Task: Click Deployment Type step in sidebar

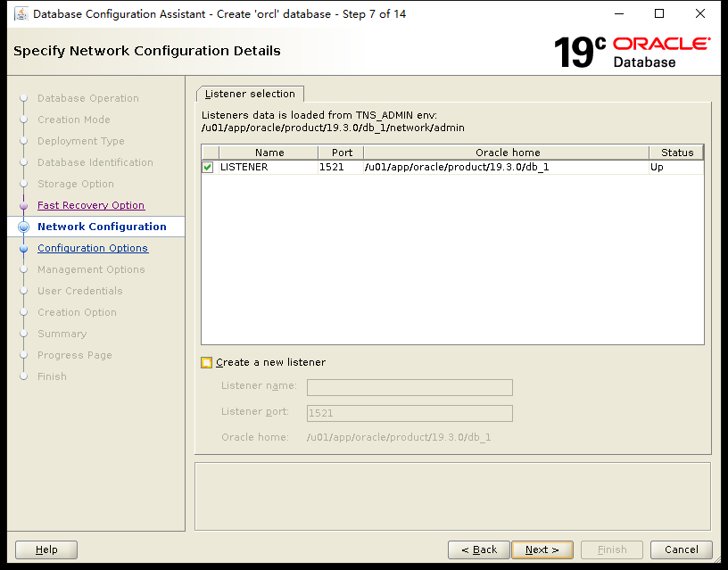Action: pyautogui.click(x=81, y=141)
